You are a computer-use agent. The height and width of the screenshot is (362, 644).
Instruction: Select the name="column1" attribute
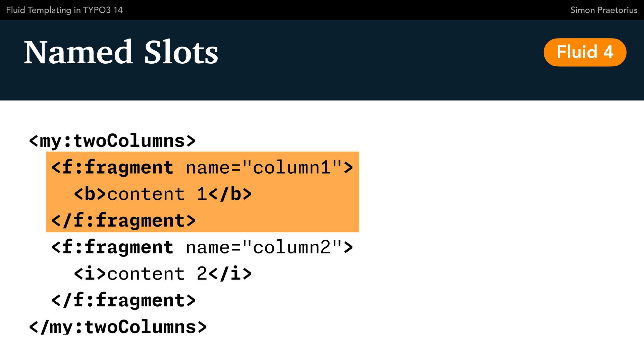[263, 167]
